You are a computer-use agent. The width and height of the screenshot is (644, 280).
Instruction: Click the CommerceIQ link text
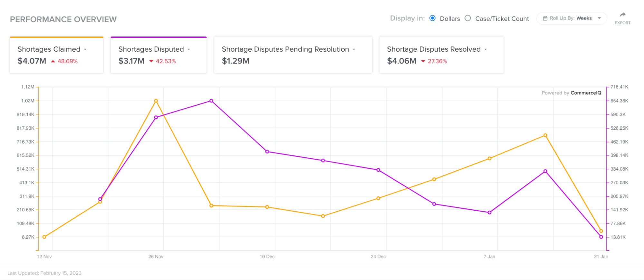point(586,93)
